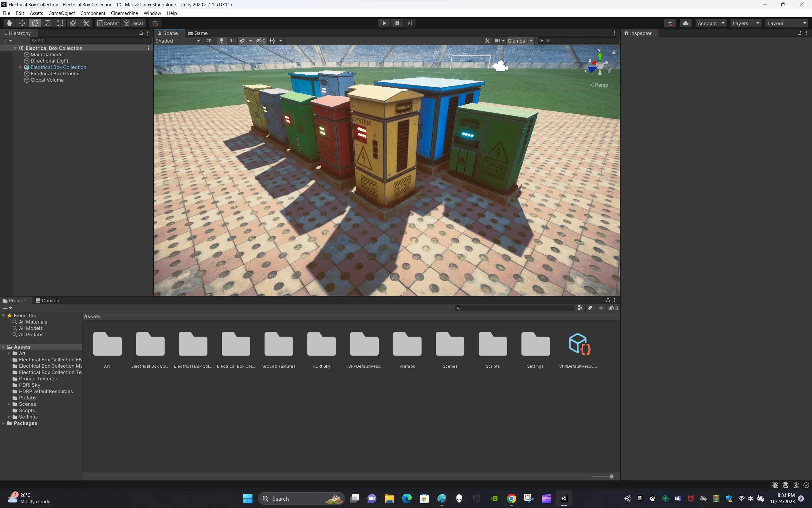Open Inspector panel options menu
This screenshot has width=812, height=508.
tap(807, 33)
